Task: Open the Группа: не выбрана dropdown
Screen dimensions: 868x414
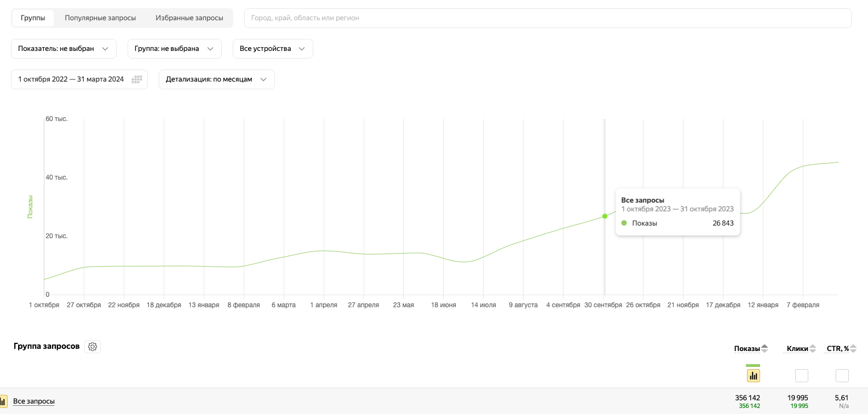Action: point(174,49)
